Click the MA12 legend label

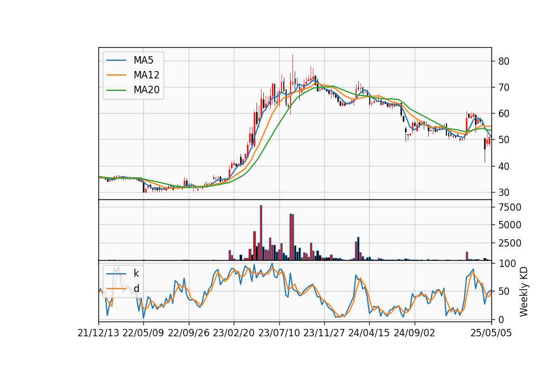pyautogui.click(x=146, y=75)
